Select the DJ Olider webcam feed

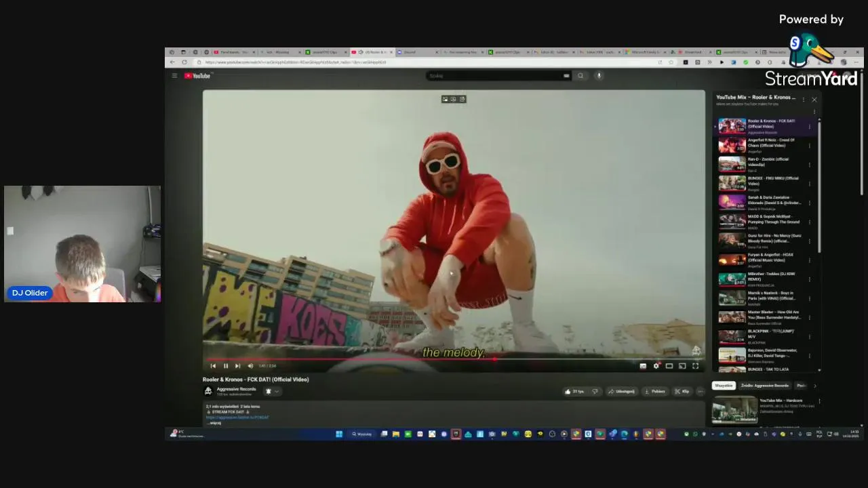point(82,244)
